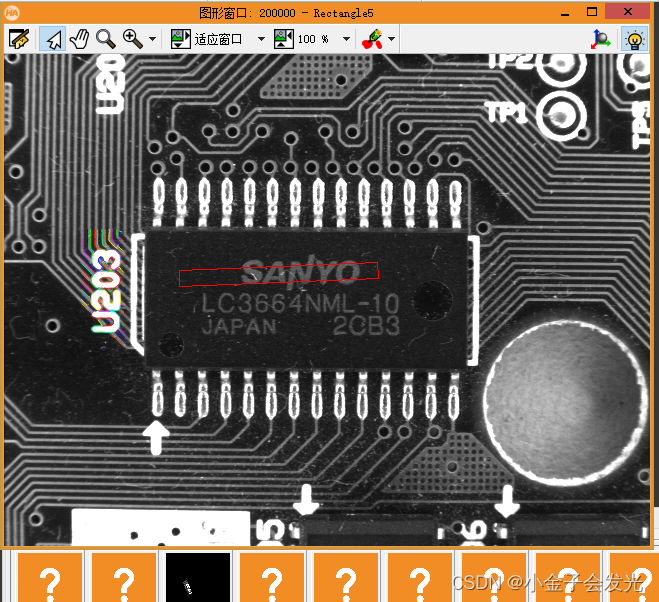Choose the magnifying glass tool
The height and width of the screenshot is (602, 659).
[105, 39]
